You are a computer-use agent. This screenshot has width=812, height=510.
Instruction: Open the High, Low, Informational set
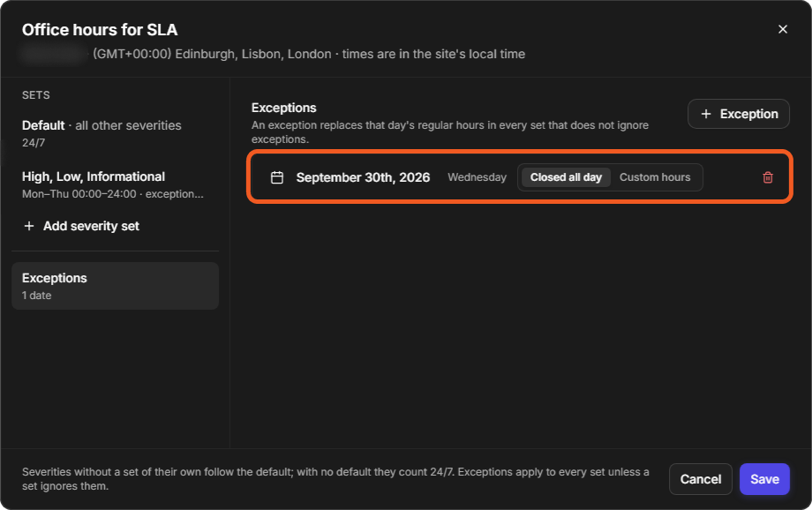[115, 184]
